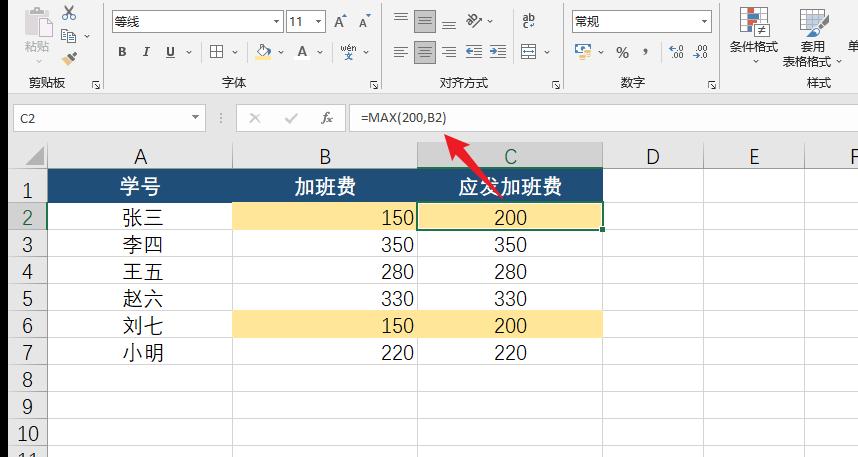The width and height of the screenshot is (858, 457).
Task: Open clipboard group dialog launcher
Action: point(96,85)
